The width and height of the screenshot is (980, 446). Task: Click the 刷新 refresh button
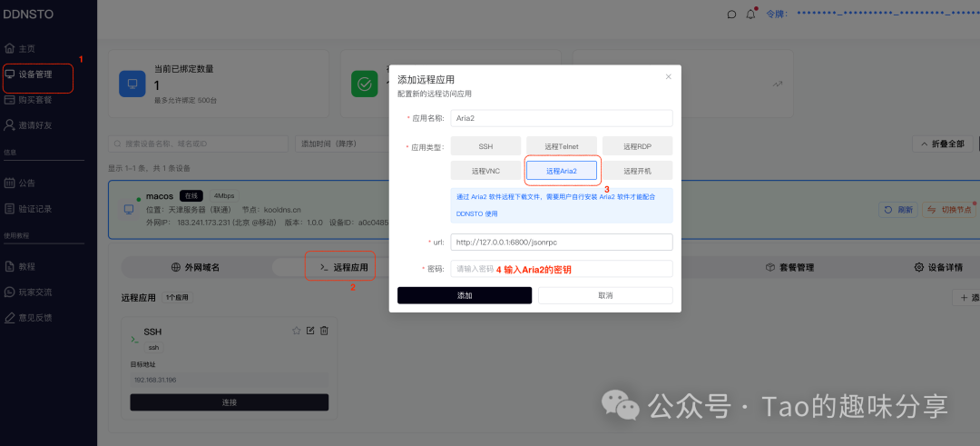(x=898, y=210)
